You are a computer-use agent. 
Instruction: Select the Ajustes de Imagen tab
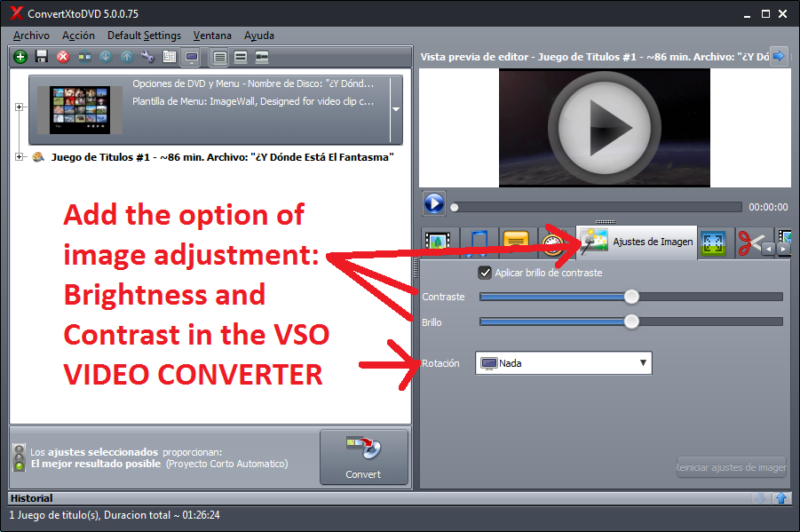(637, 242)
